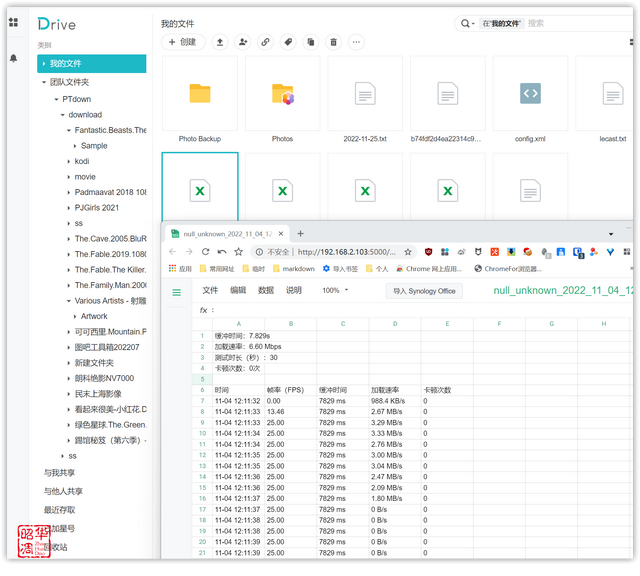The width and height of the screenshot is (640, 576).
Task: Open 与我共享 in the sidebar
Action: (x=60, y=473)
